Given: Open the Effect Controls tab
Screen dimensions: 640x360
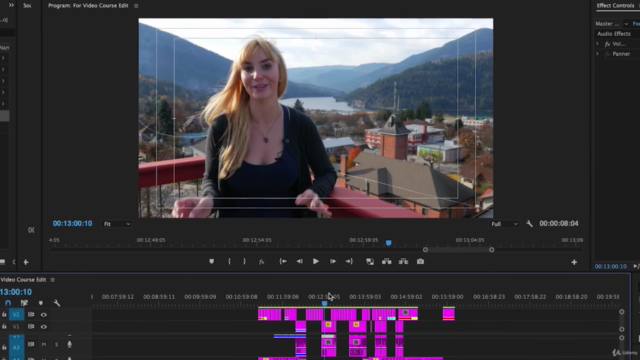Looking at the screenshot, I should coord(616,6).
